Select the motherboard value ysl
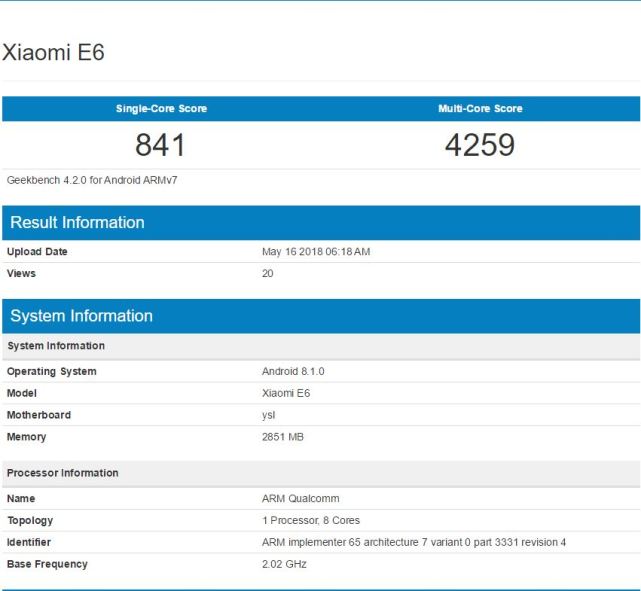The width and height of the screenshot is (641, 591). point(269,415)
